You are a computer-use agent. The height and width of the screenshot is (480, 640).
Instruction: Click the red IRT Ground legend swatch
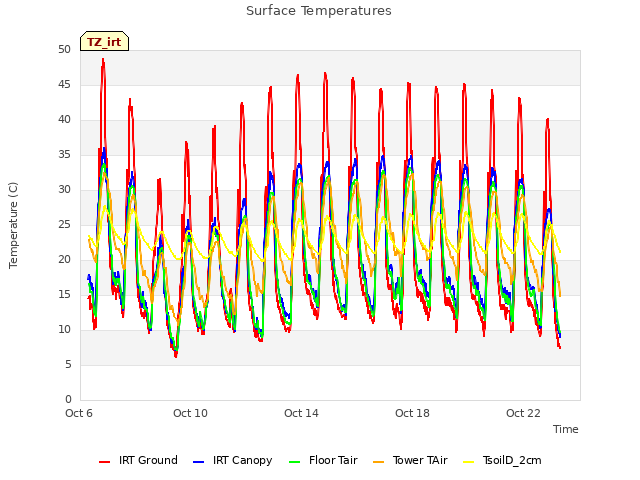point(104,462)
